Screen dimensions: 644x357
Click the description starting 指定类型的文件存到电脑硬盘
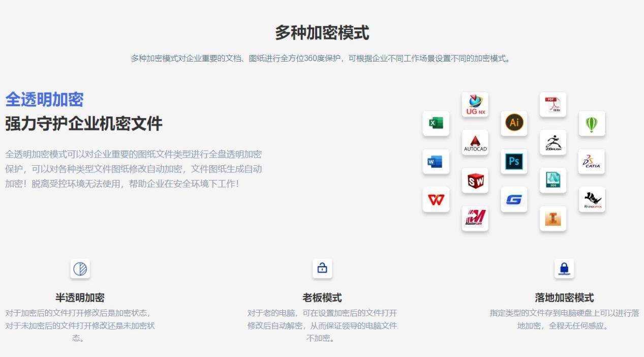tap(564, 319)
